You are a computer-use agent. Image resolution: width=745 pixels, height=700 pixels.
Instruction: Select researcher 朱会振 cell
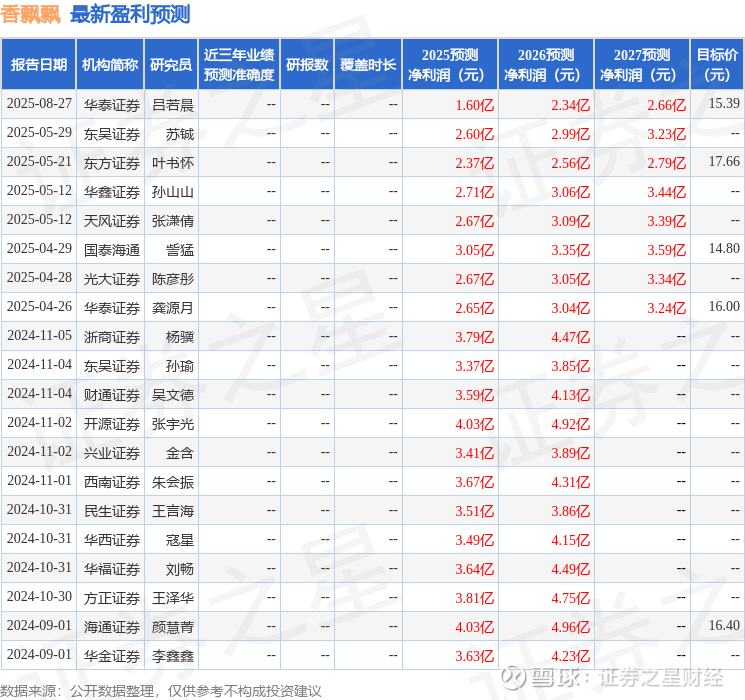[173, 482]
